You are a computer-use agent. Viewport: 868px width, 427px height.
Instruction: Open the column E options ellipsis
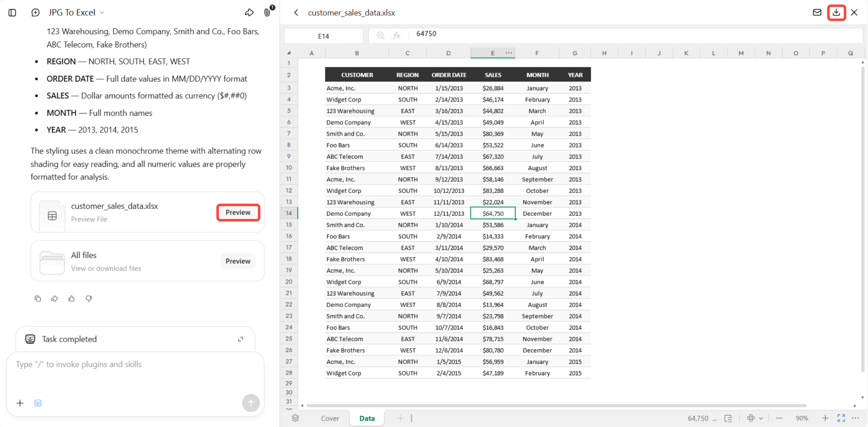point(509,53)
